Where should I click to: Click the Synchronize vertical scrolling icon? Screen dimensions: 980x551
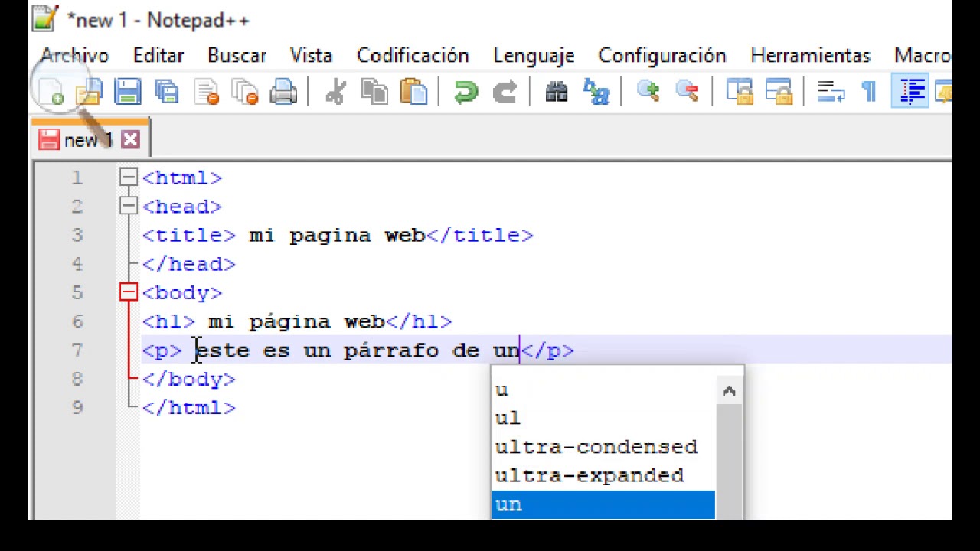coord(740,92)
